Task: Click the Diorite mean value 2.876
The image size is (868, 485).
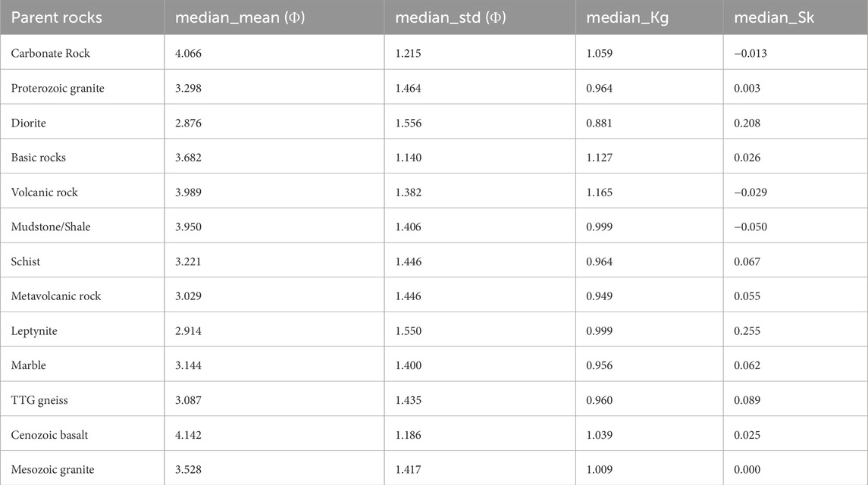Action: 190,124
